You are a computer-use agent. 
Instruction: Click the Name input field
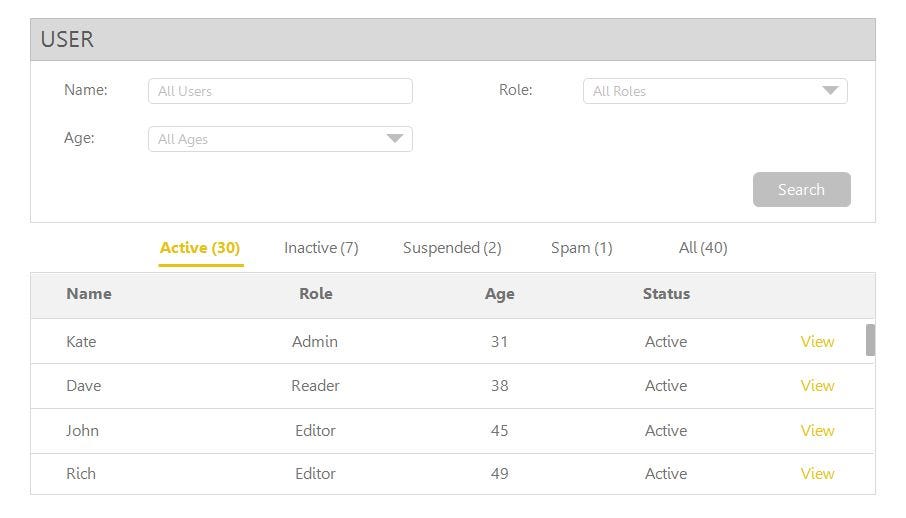point(280,91)
